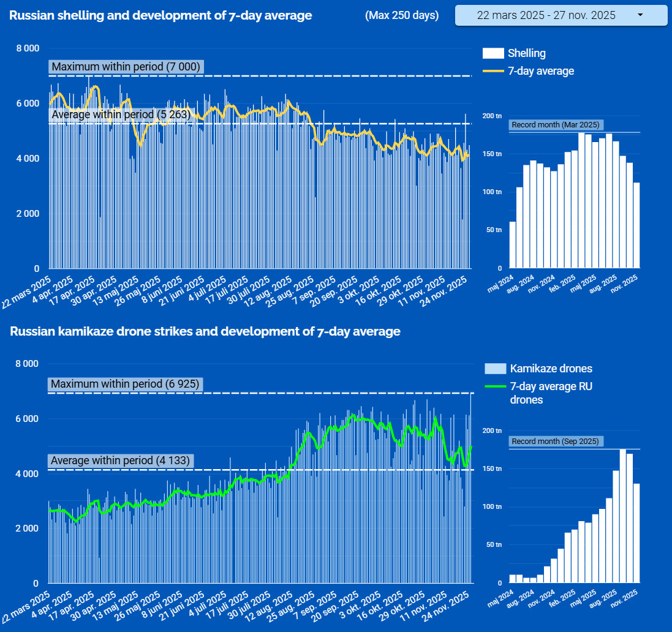
Task: Click the small caret arrow in date picker
Action: [640, 15]
